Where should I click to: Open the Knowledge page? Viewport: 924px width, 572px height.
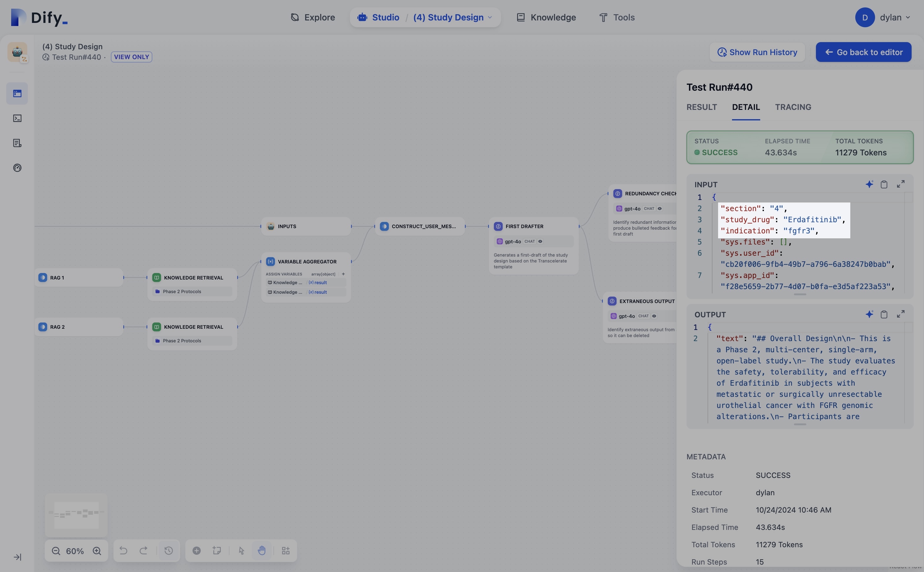[546, 17]
